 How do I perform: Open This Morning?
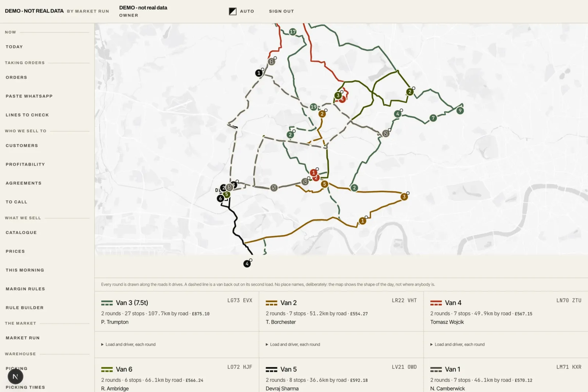(x=25, y=270)
